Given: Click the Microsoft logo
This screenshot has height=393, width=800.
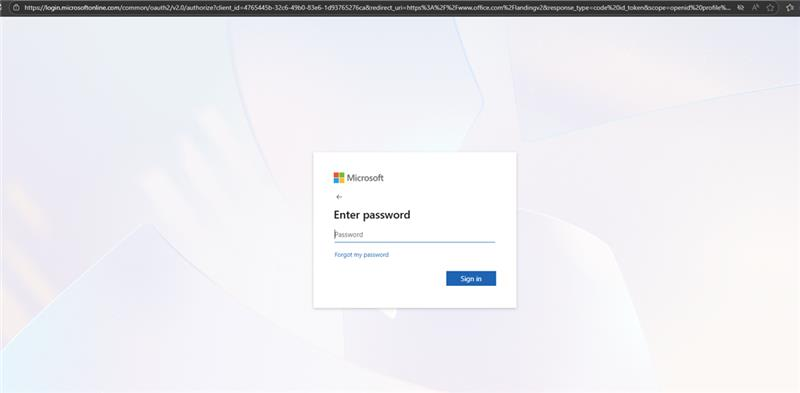Looking at the screenshot, I should pos(358,178).
